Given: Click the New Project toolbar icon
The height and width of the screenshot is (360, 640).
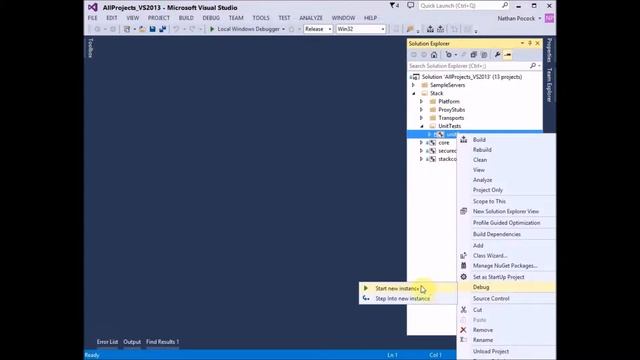Looking at the screenshot, I should pos(127,29).
